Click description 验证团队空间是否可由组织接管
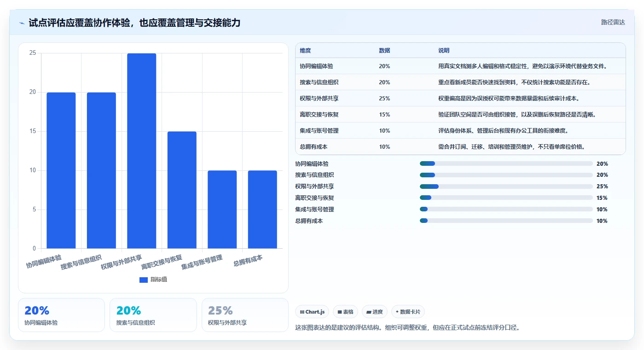Screen dimensions: 644x350 click(x=477, y=115)
